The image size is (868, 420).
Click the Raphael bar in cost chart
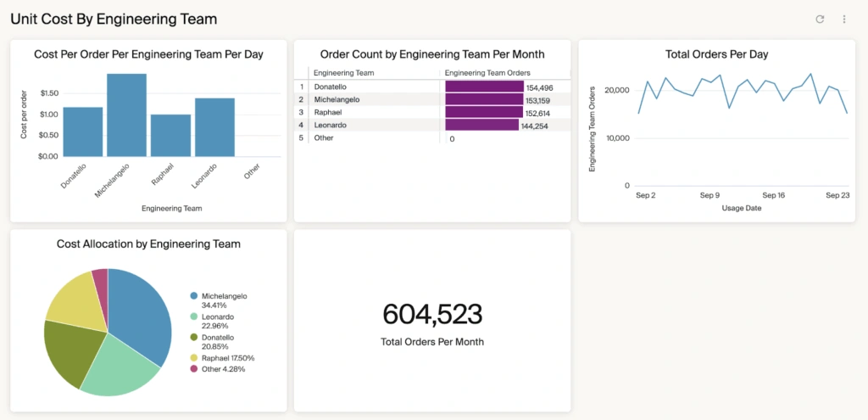click(x=170, y=136)
